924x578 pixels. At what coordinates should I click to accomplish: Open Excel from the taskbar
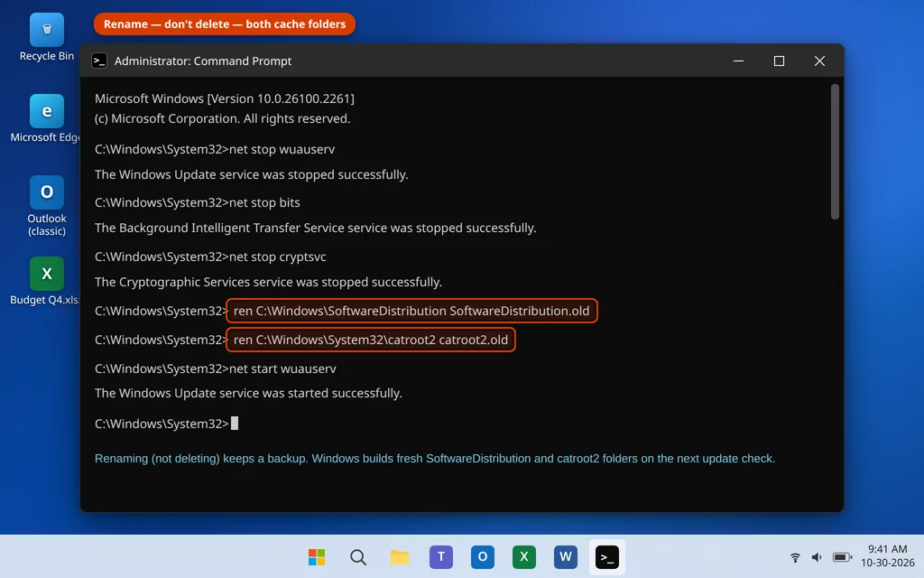pyautogui.click(x=524, y=556)
